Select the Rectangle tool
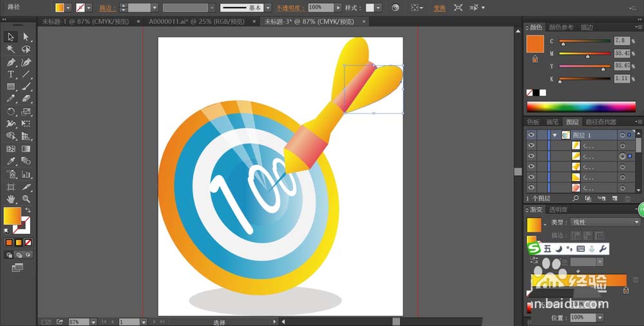This screenshot has width=644, height=326. click(11, 87)
